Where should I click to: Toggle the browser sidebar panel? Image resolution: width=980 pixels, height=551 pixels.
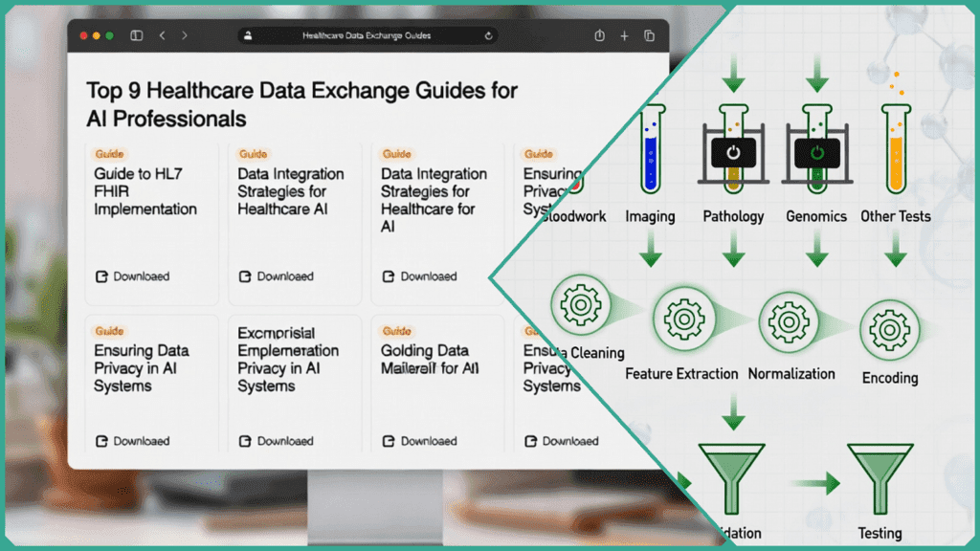pyautogui.click(x=136, y=35)
